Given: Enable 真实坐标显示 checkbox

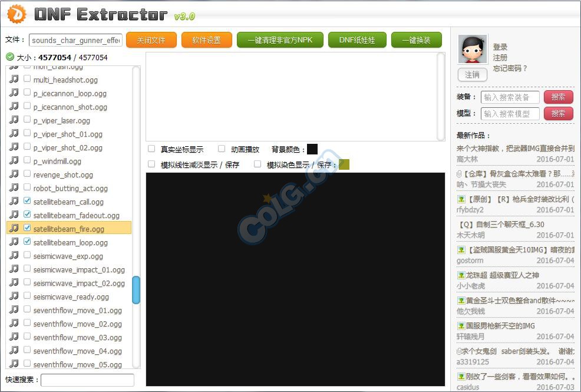Looking at the screenshot, I should pyautogui.click(x=151, y=149).
